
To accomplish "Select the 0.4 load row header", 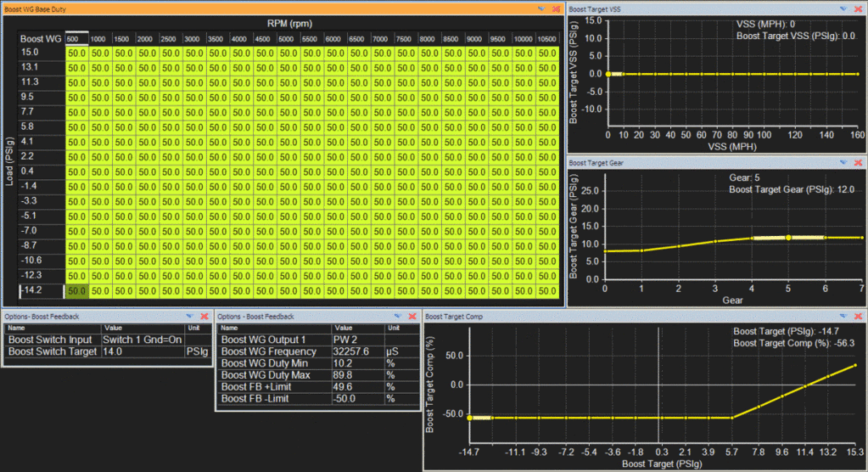I will pyautogui.click(x=42, y=171).
